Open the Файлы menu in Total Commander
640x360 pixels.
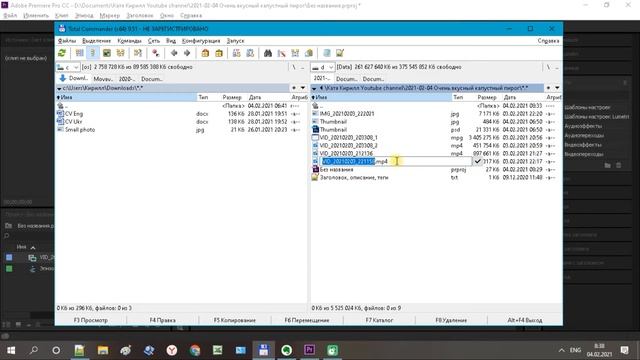(67, 41)
